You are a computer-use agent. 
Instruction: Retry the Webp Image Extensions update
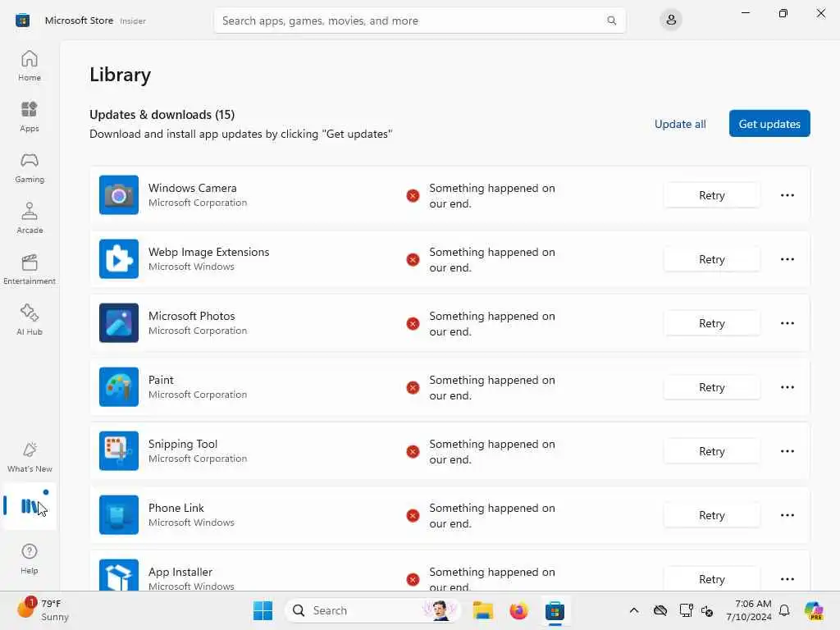pyautogui.click(x=711, y=259)
